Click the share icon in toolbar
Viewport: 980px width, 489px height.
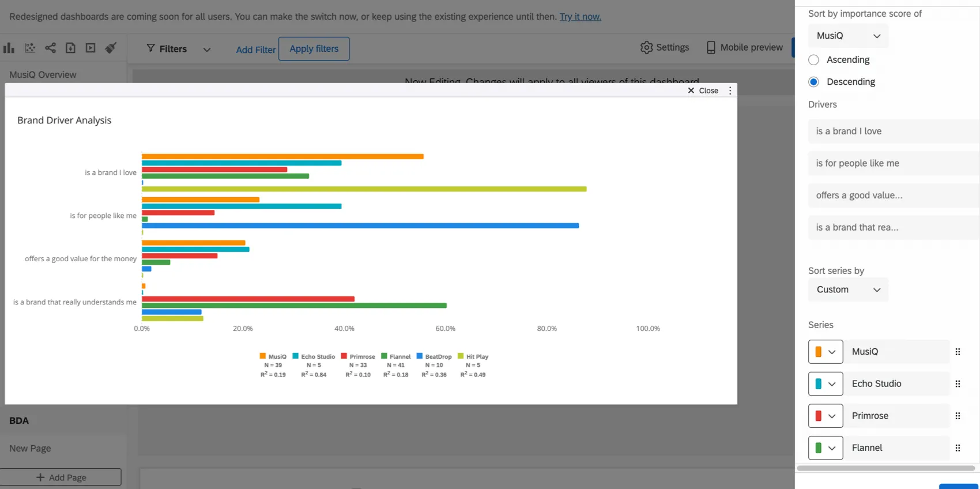(x=51, y=48)
